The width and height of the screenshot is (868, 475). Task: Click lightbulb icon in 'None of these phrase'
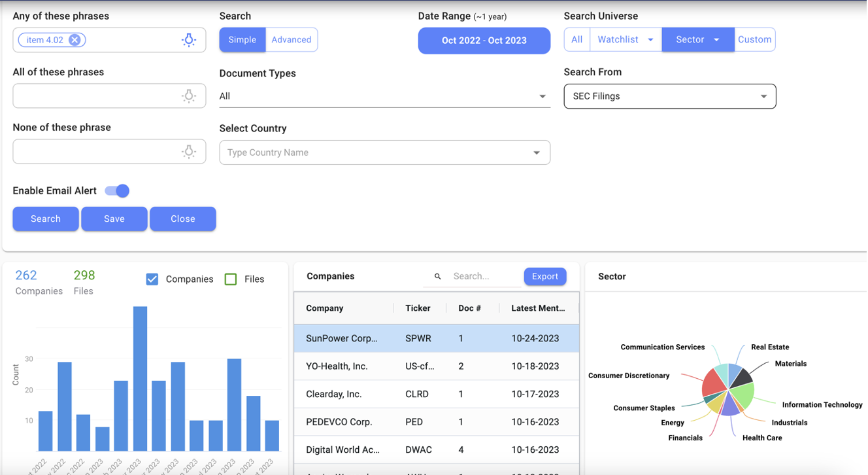click(188, 152)
